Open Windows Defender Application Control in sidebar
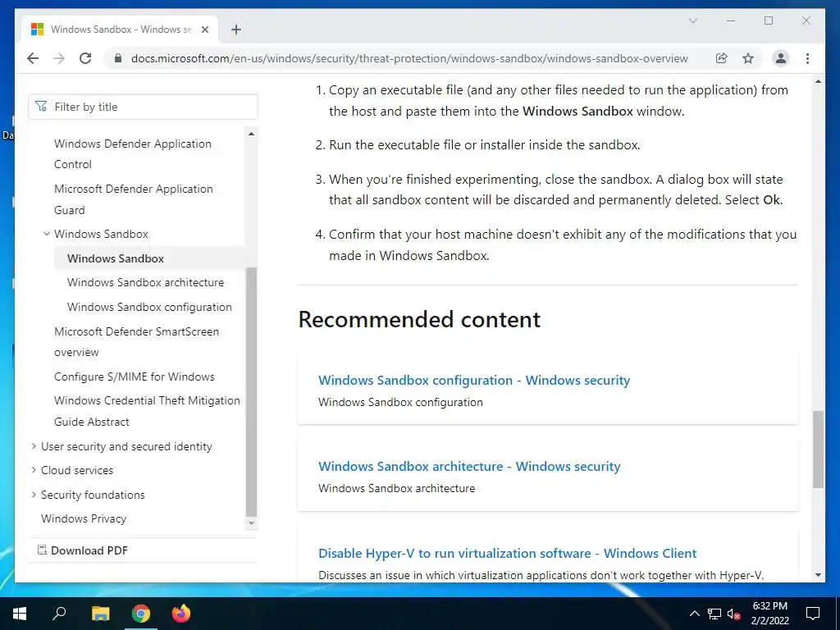Viewport: 840px width, 630px height. pos(133,153)
